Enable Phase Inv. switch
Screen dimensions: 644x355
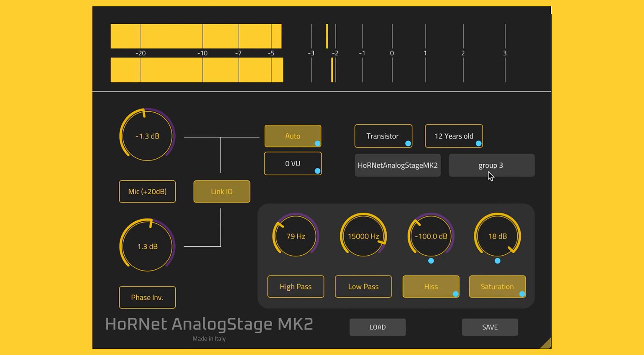[x=147, y=297]
